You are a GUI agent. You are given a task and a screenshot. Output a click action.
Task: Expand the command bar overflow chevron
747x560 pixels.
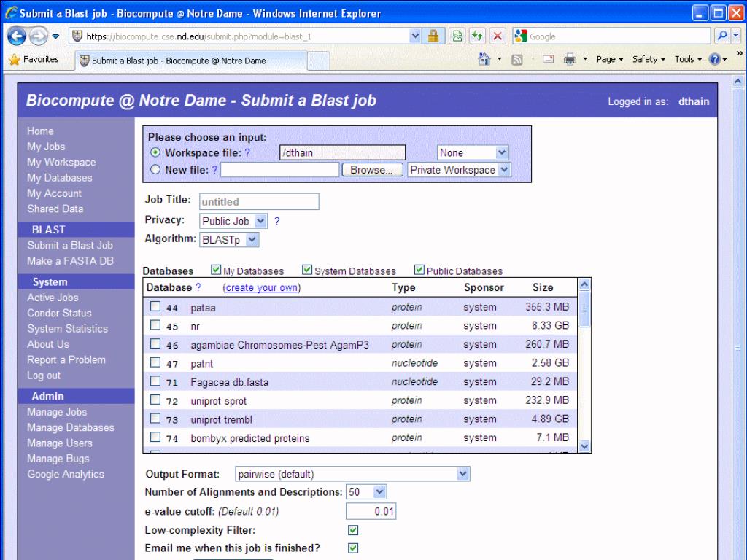pyautogui.click(x=740, y=53)
